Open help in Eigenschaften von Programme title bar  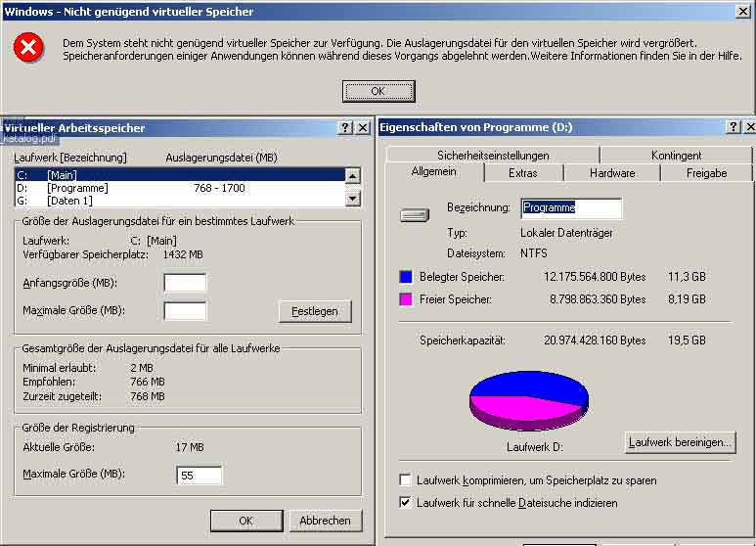(x=733, y=127)
